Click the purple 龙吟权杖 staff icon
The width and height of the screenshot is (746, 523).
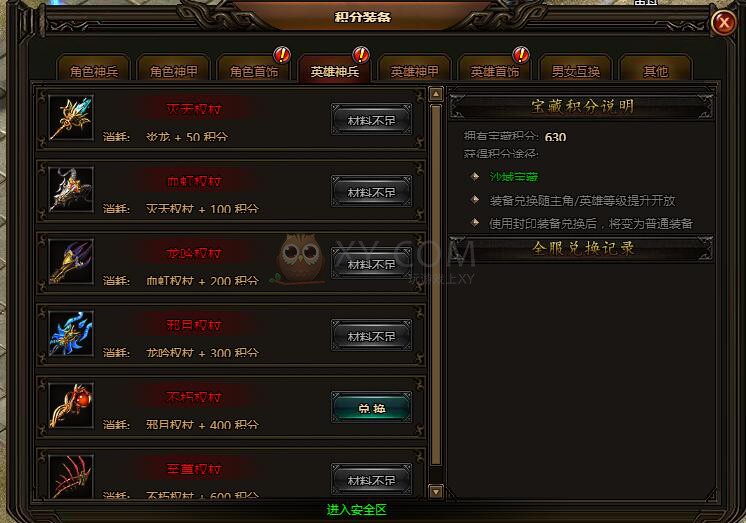click(x=71, y=262)
